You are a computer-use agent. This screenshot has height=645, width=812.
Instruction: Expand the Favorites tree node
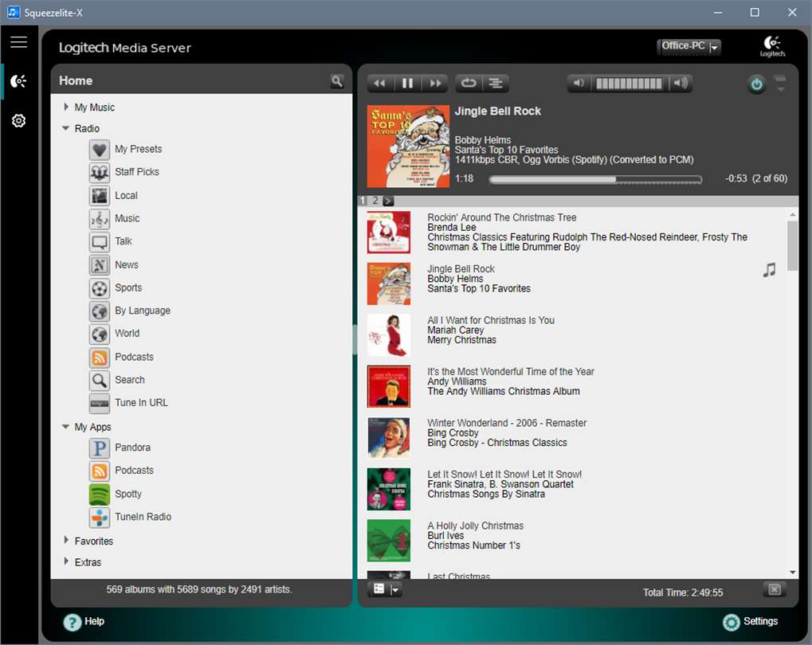pos(66,540)
